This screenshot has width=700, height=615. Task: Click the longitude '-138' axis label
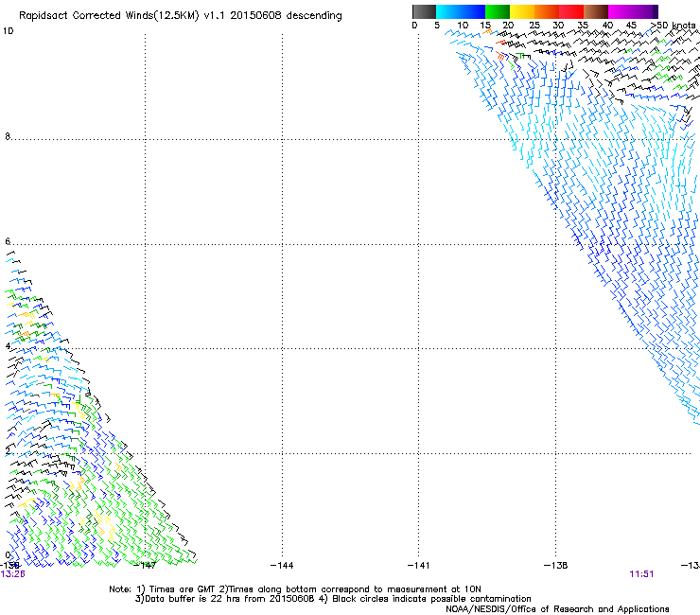[556, 566]
